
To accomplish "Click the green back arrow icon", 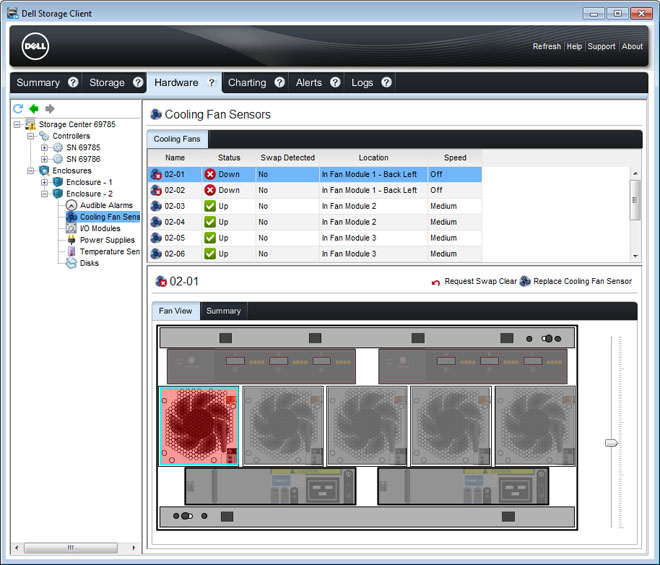I will click(34, 108).
